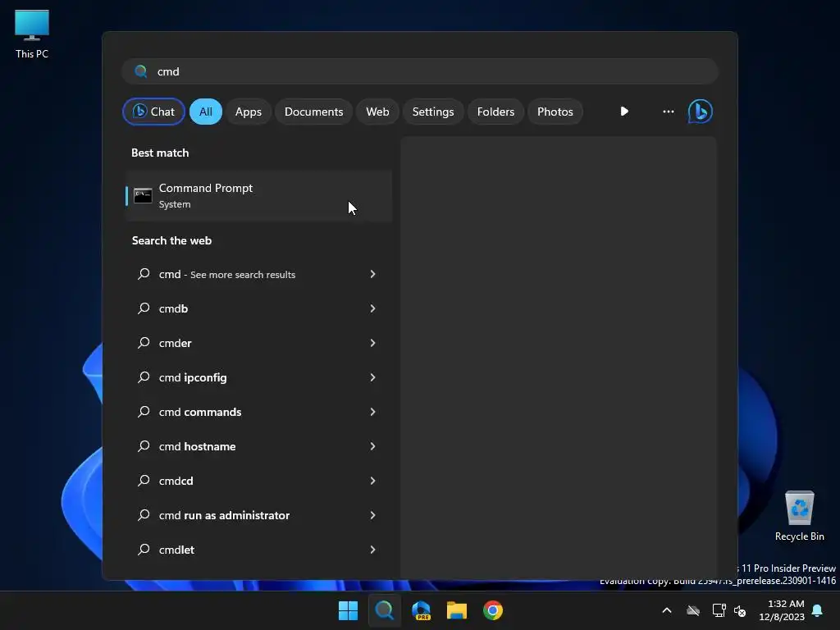Open the notification bell icon
Image resolution: width=840 pixels, height=630 pixels.
tap(817, 610)
